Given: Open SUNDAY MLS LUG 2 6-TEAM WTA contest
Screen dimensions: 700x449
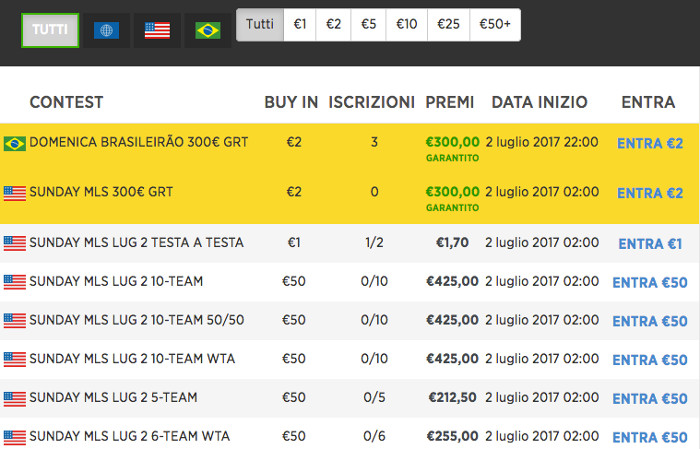Looking at the screenshot, I should tap(129, 436).
